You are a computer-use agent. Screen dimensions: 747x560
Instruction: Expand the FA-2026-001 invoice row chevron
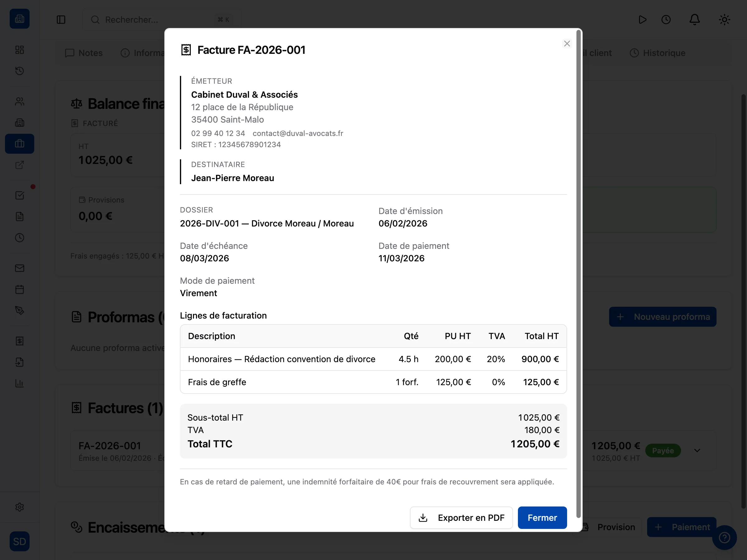tap(697, 450)
